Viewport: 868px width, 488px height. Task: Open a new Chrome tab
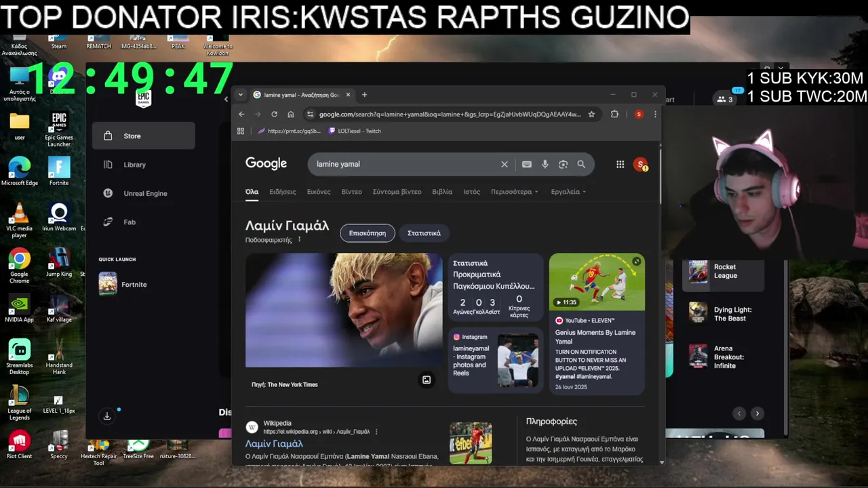[364, 95]
